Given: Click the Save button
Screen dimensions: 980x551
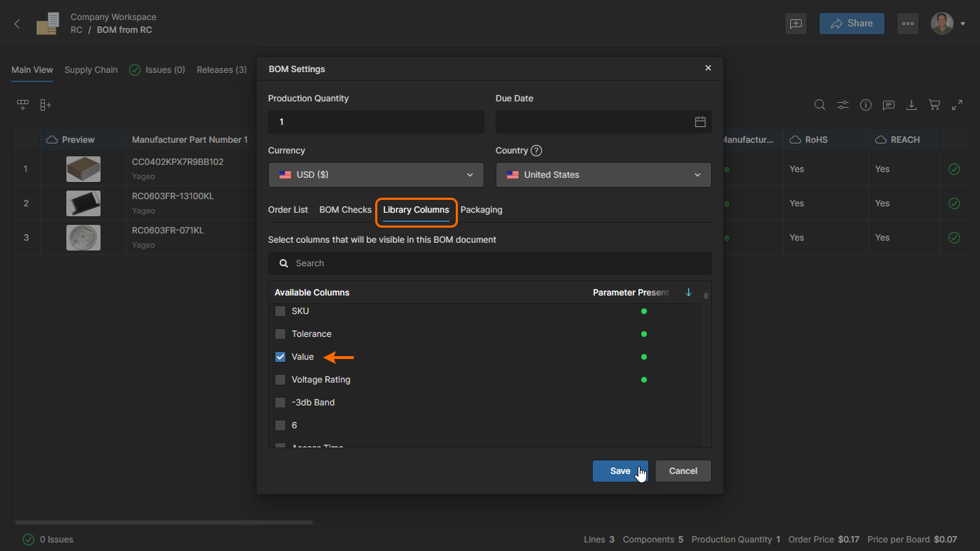Looking at the screenshot, I should tap(620, 471).
